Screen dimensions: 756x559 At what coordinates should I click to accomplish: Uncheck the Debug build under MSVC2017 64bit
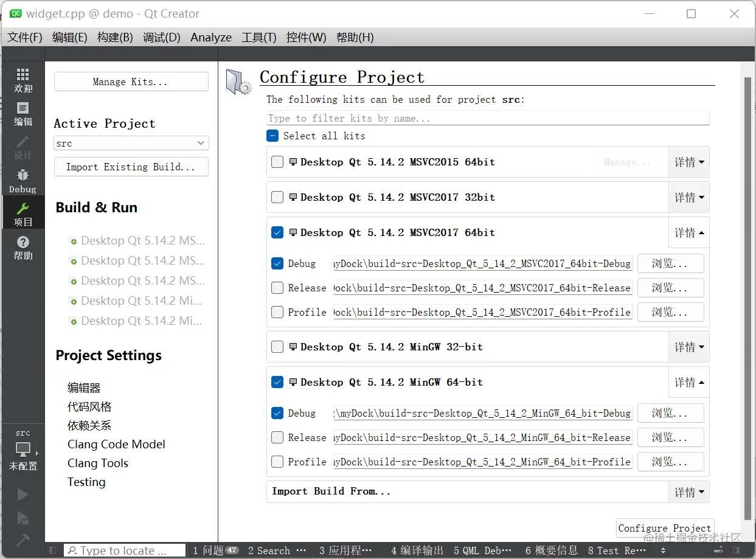(x=277, y=263)
